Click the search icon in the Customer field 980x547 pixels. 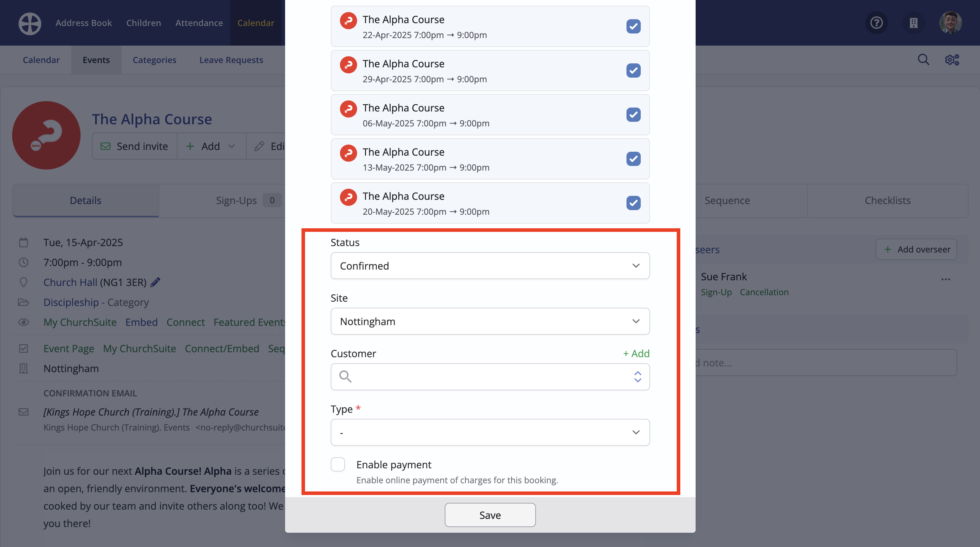click(x=345, y=376)
